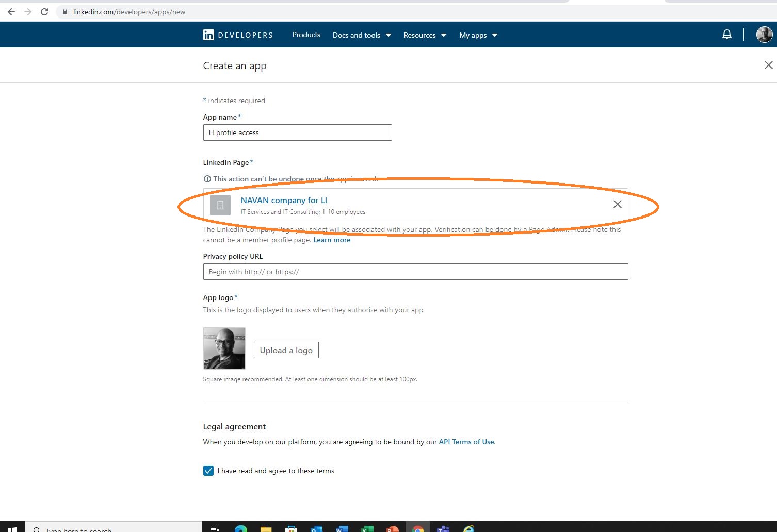The height and width of the screenshot is (532, 777).
Task: Reload the page with refresh icon
Action: click(x=44, y=12)
